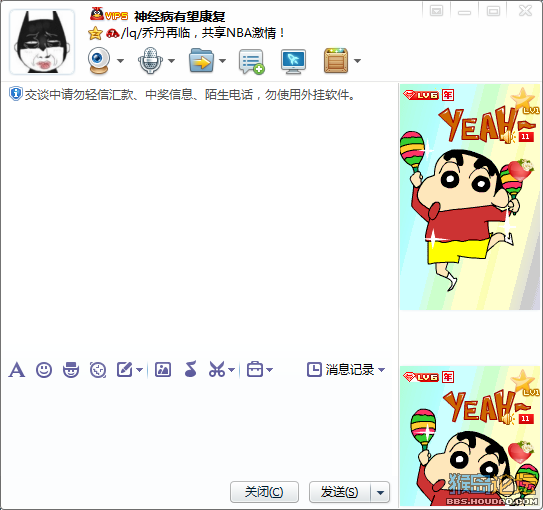Create a discussion group via chat-plus icon
The height and width of the screenshot is (510, 543).
(x=252, y=62)
